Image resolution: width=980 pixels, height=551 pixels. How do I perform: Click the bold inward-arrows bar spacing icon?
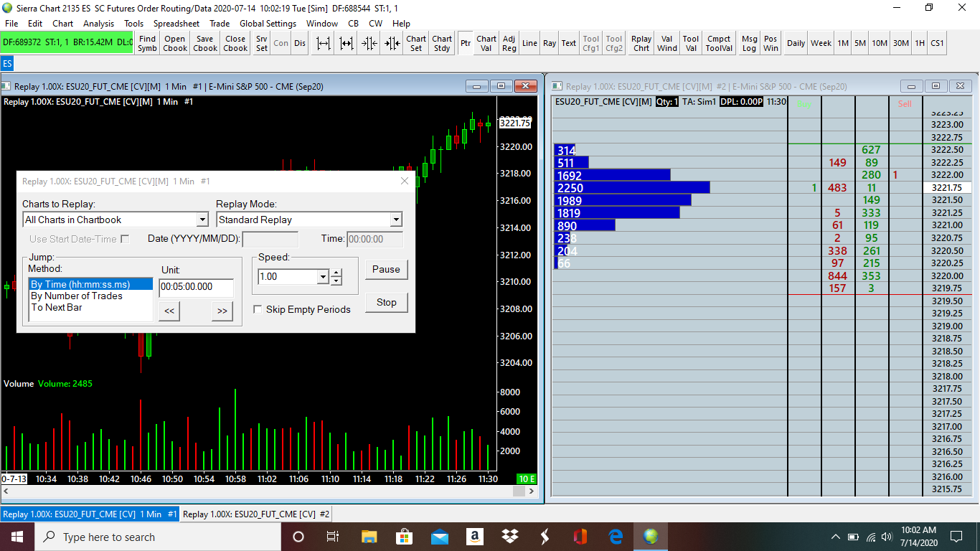point(392,43)
